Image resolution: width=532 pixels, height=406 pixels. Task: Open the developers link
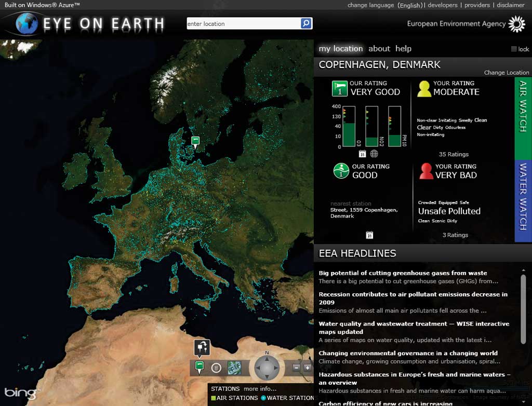tap(443, 5)
